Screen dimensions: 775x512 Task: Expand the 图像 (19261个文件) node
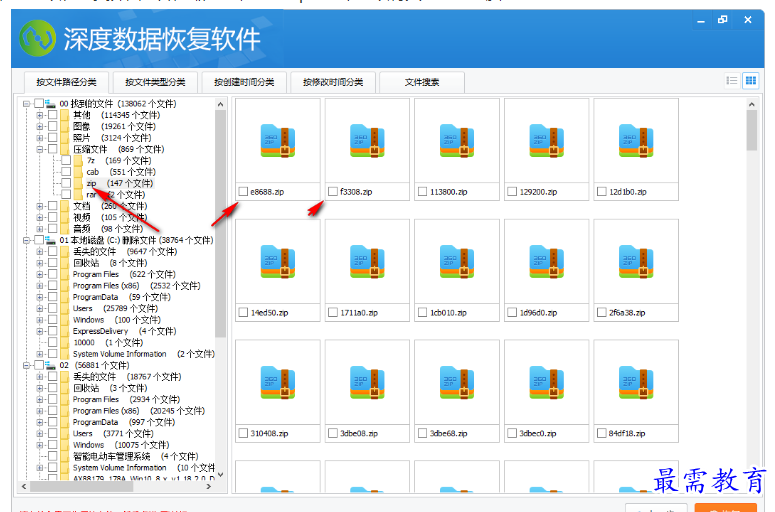[40, 127]
